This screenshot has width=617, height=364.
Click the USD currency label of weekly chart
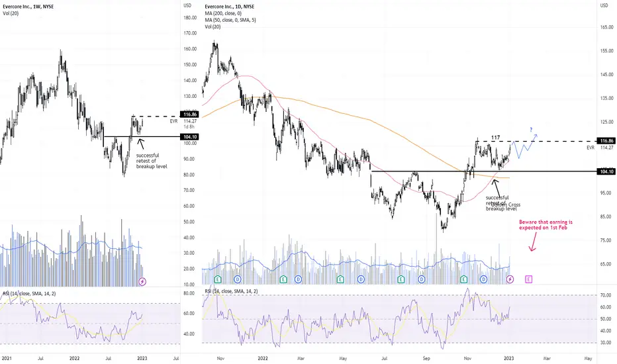pyautogui.click(x=187, y=5)
